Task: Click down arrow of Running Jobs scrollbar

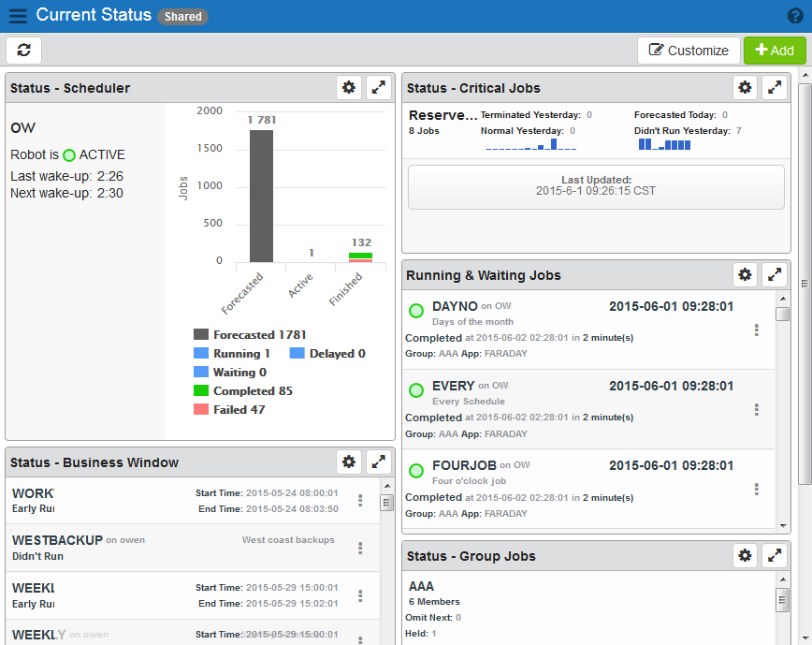Action: [x=783, y=526]
